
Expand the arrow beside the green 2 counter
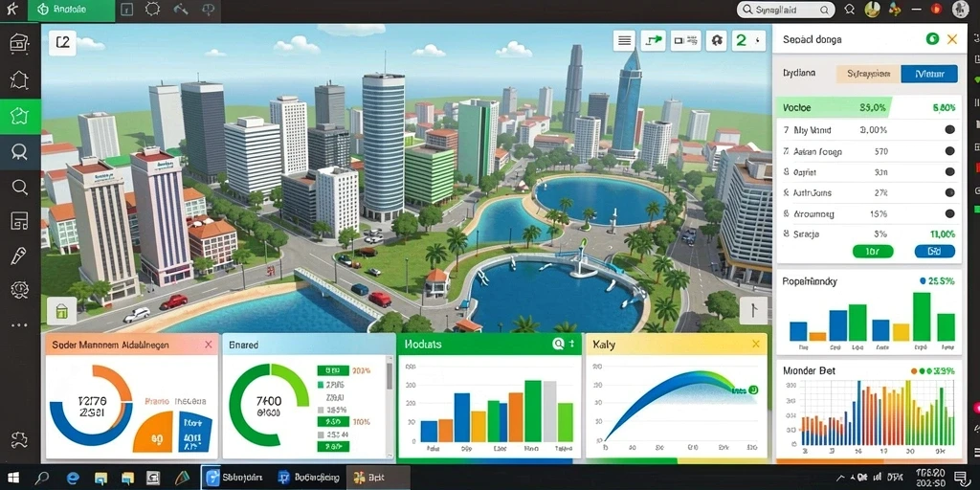coord(758,41)
